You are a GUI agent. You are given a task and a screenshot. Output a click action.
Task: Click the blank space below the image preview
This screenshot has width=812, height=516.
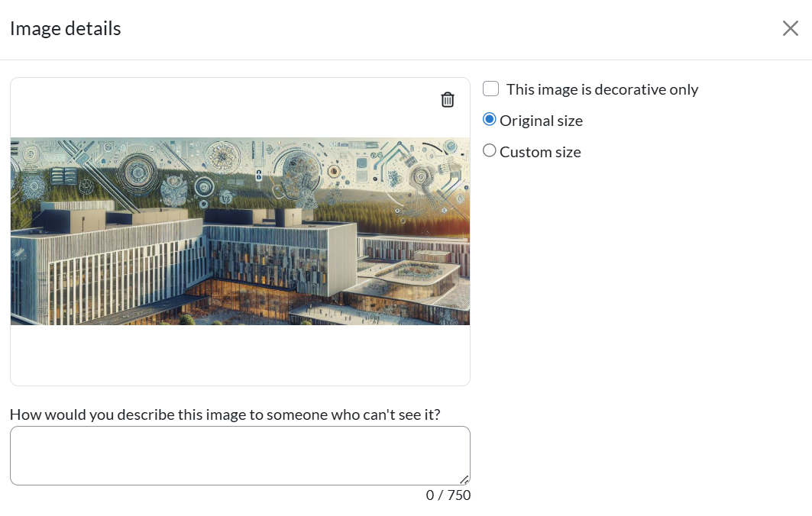tap(240, 355)
